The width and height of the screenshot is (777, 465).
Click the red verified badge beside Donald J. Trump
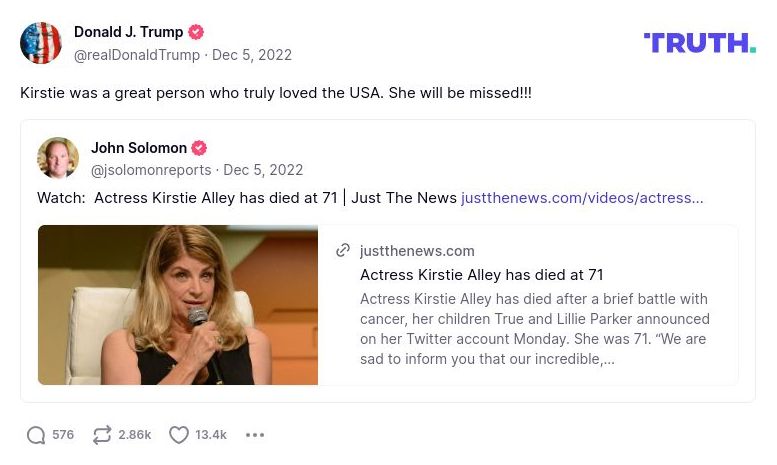(197, 33)
